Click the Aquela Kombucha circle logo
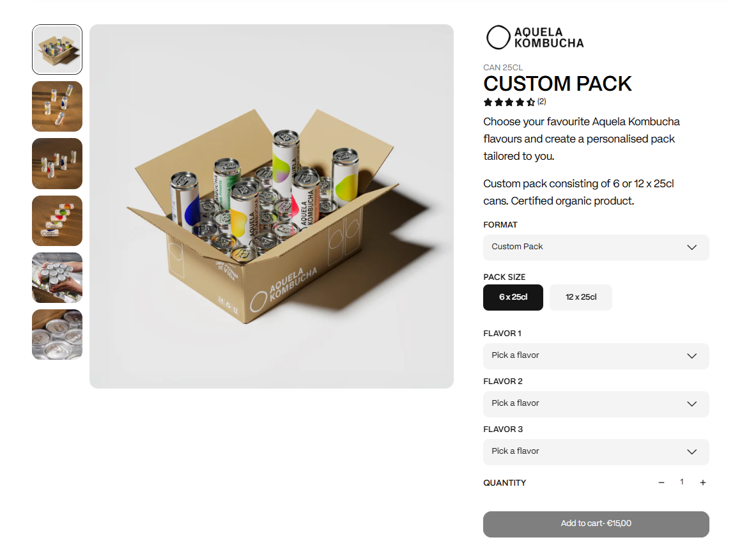756x549 pixels. [535, 38]
